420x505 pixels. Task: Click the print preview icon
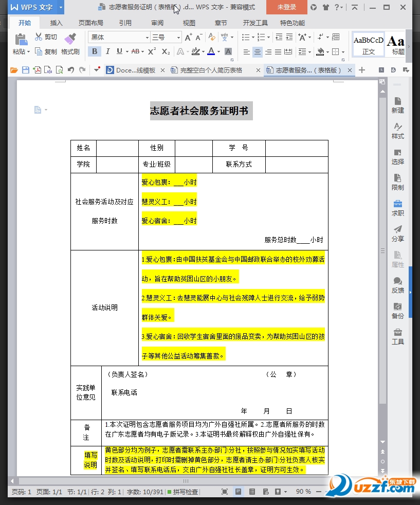coord(60,70)
